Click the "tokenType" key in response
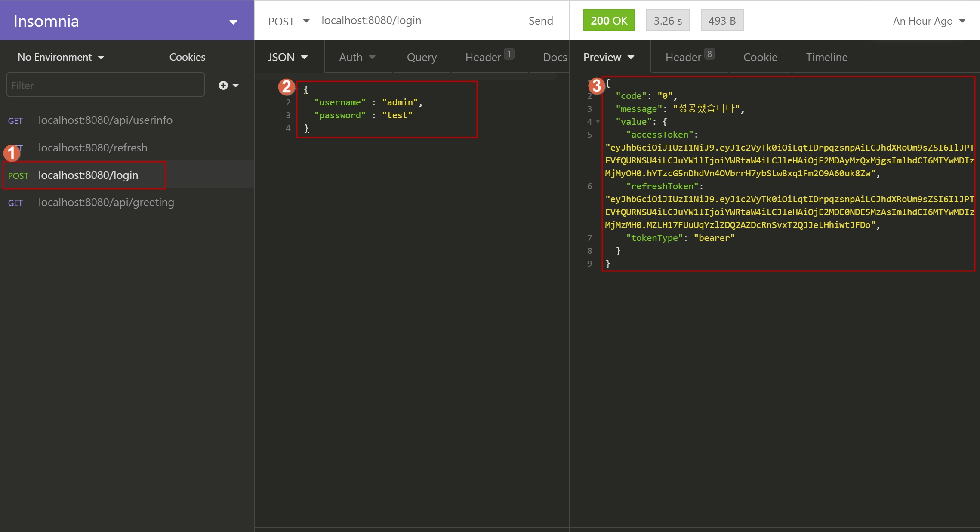980x532 pixels. (654, 238)
